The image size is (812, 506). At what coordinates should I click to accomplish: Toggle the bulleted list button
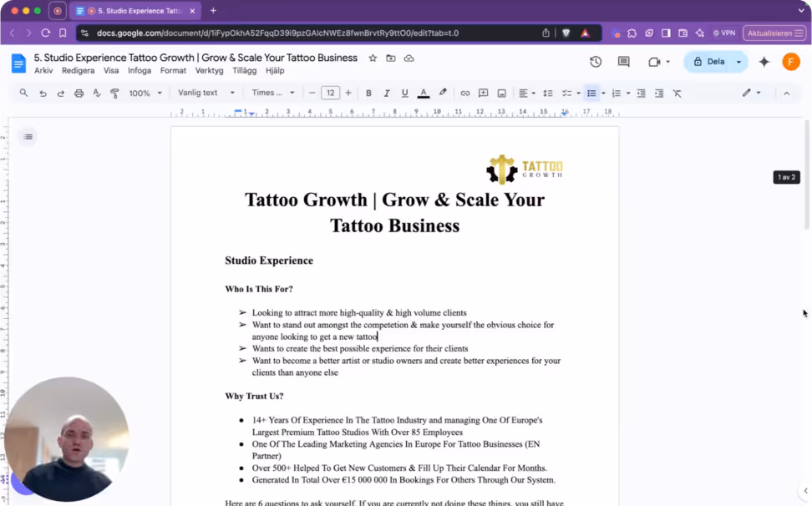(591, 94)
